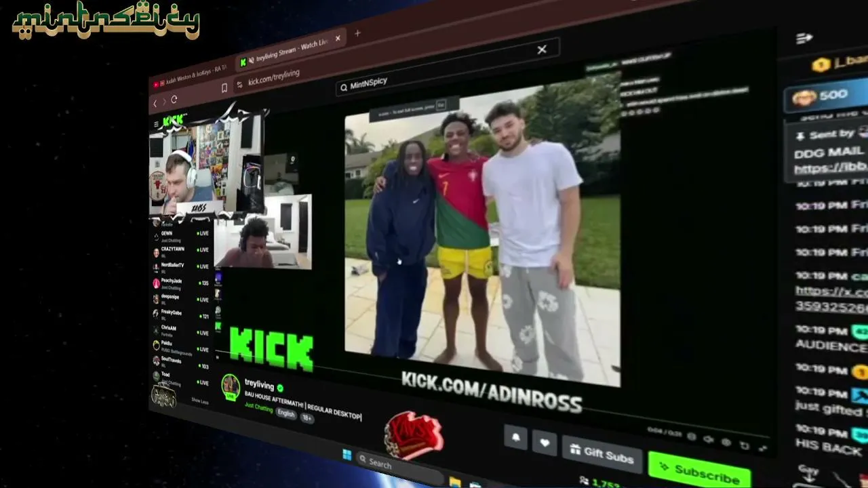Click the KICK.COM/ADINROSS caption text
The height and width of the screenshot is (488, 868).
point(492,392)
